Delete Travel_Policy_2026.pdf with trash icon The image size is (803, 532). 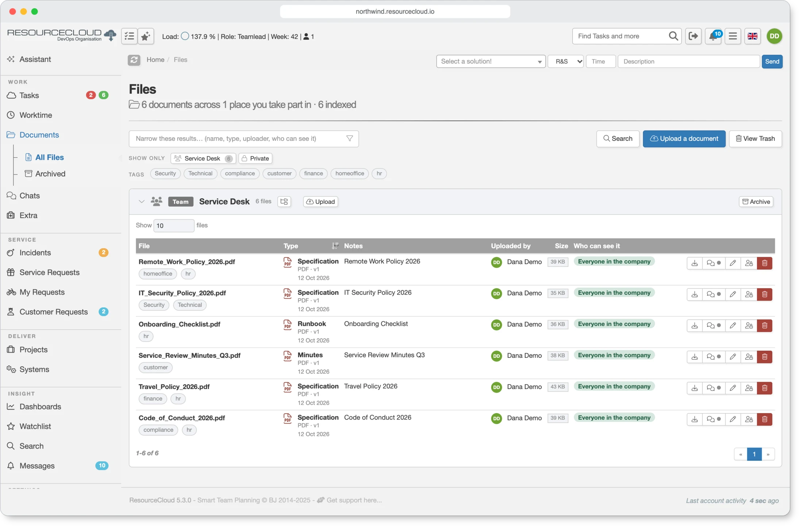765,388
